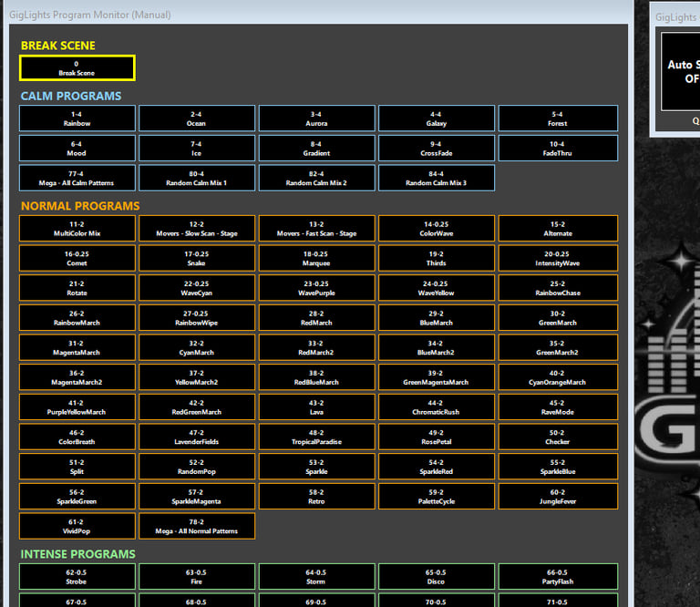
Task: Run the 11-2 MultiColor Mix program
Action: click(77, 229)
